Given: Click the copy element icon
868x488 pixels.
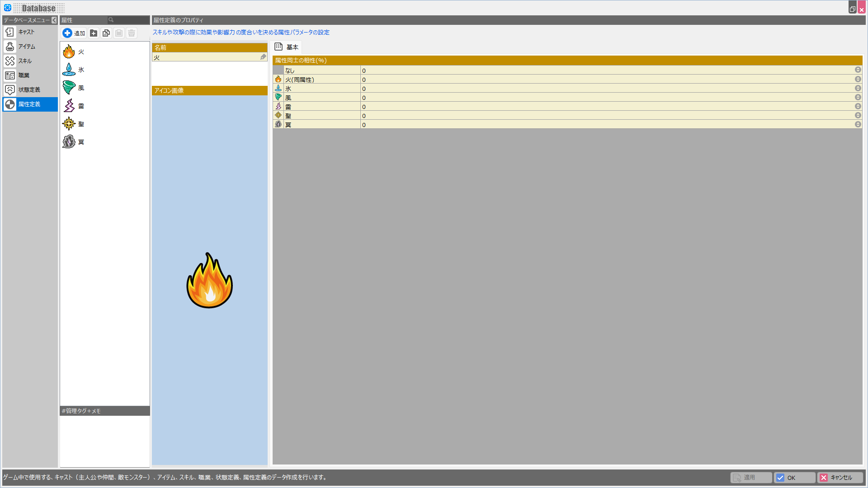Looking at the screenshot, I should coord(106,33).
